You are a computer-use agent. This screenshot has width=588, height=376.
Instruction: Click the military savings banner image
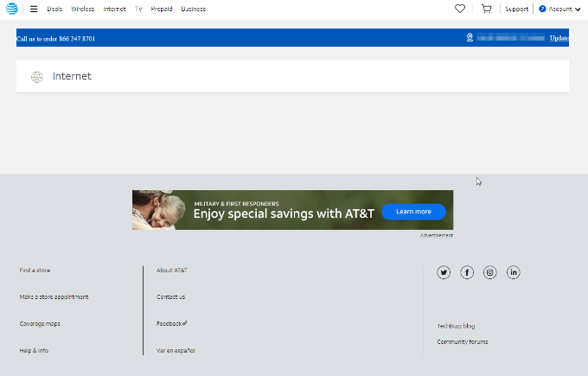tap(292, 210)
